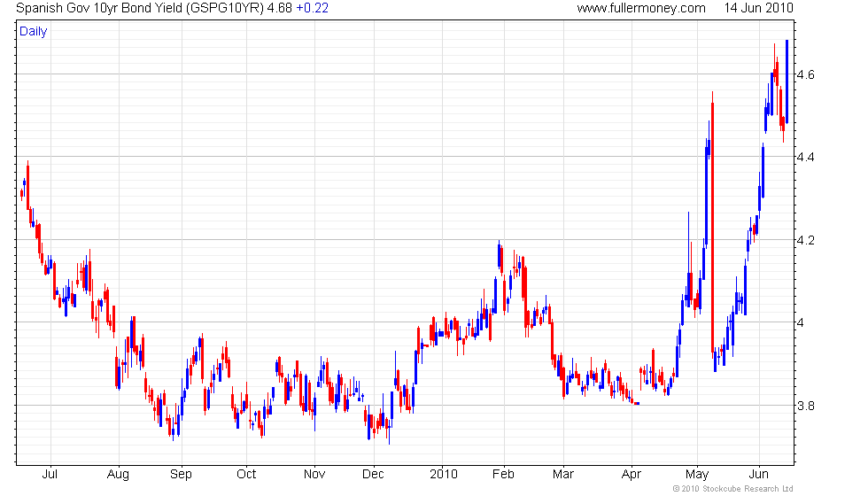The image size is (868, 496).
Task: Click the Aug x-axis label
Action: [x=118, y=475]
